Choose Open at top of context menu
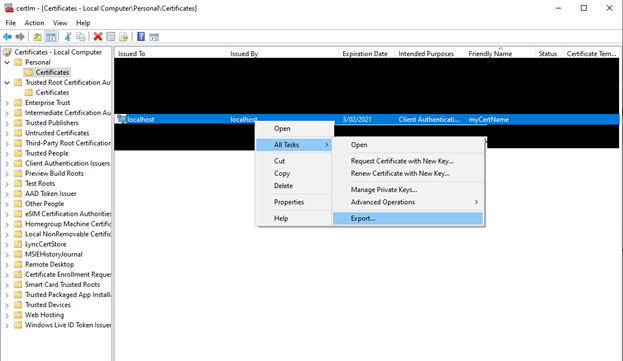Viewport: 623px width, 361px height. pyautogui.click(x=294, y=129)
